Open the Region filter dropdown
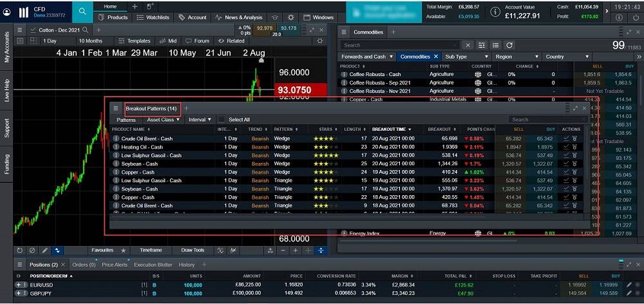The image size is (644, 304). tap(516, 57)
